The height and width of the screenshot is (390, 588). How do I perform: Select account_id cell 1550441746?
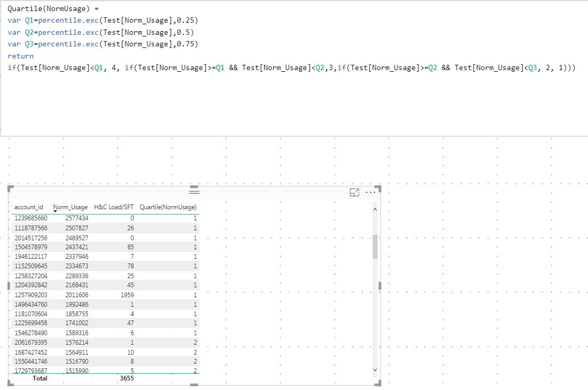tap(31, 362)
